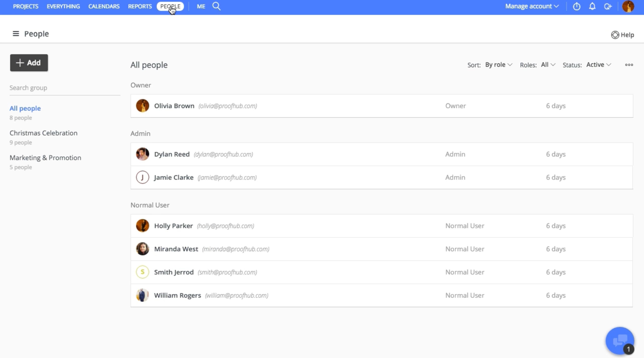Click the notifications bell icon
This screenshot has width=644, height=358.
click(x=592, y=6)
